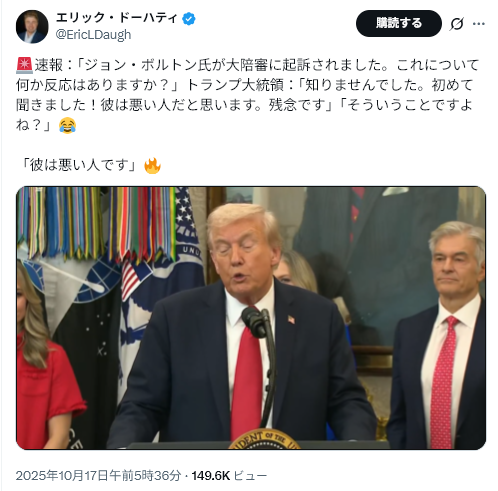Click the fire emoji after 「彼は悪い人です」
The image size is (498, 491).
click(152, 166)
